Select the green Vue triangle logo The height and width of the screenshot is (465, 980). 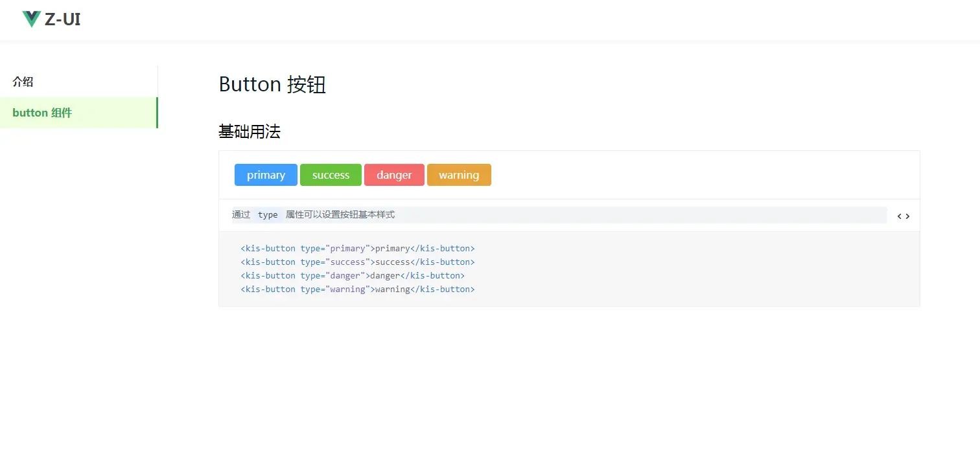[x=30, y=19]
